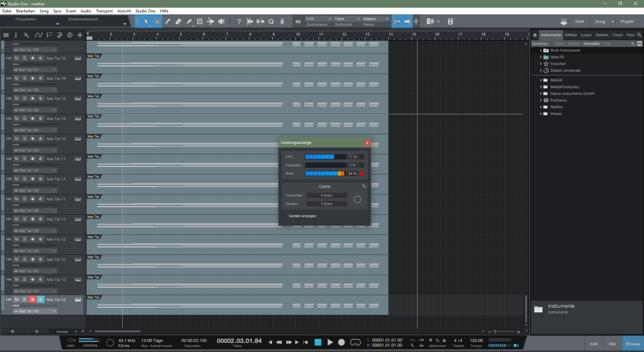
Task: Open the Mix panel button
Action: (612, 344)
